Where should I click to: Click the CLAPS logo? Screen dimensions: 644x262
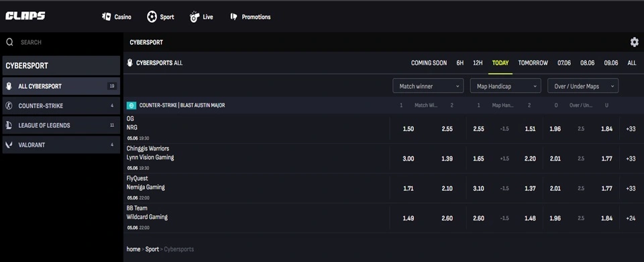click(25, 16)
